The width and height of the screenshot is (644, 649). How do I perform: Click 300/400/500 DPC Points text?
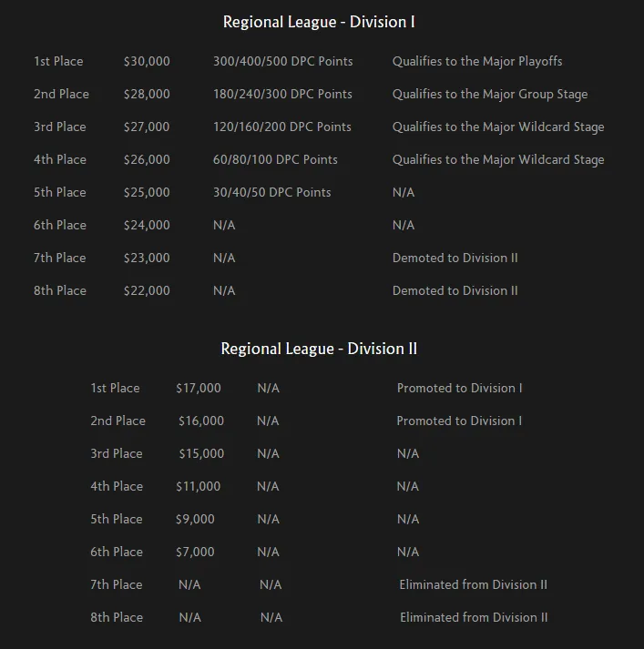click(x=283, y=61)
